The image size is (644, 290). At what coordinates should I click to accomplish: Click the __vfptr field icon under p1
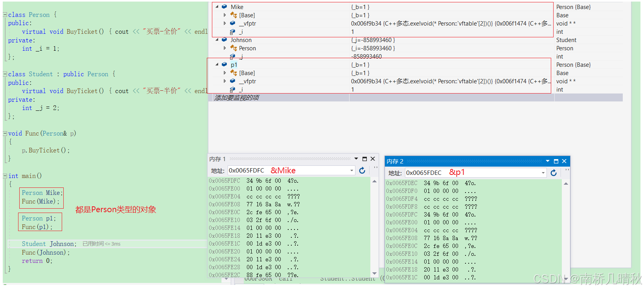[x=233, y=81]
